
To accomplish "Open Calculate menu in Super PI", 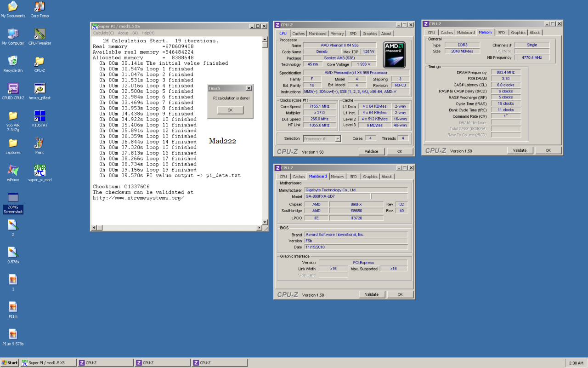I will coord(103,33).
